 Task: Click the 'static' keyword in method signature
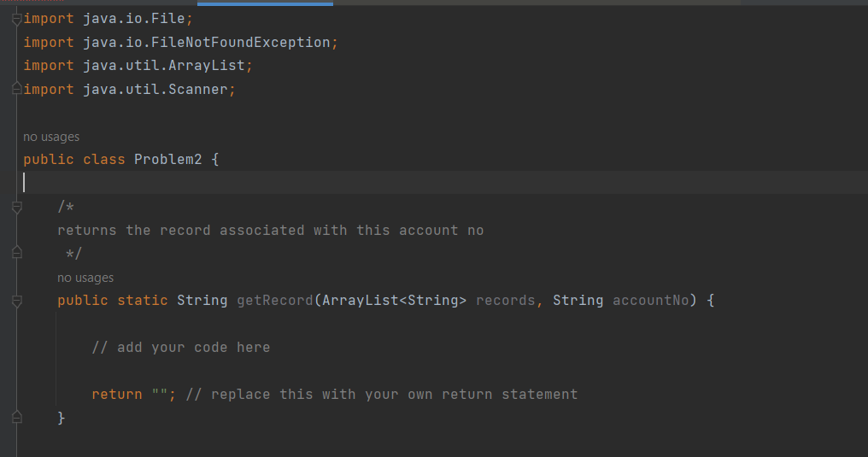(x=143, y=301)
